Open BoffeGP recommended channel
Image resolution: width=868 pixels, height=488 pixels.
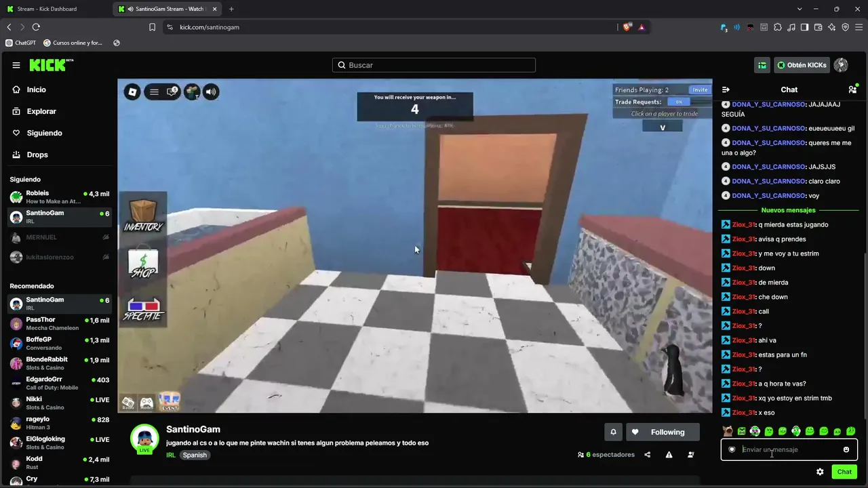pos(59,344)
